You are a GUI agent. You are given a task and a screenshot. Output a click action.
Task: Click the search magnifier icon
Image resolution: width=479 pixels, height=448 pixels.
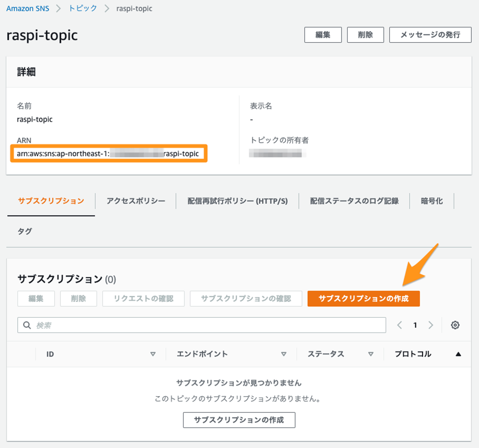pos(26,325)
